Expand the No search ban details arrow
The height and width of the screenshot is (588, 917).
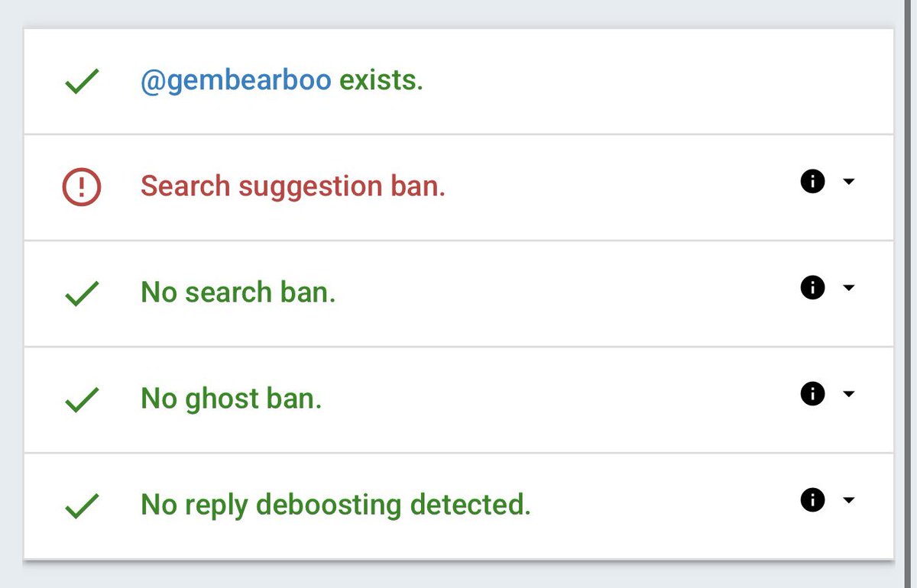pos(848,288)
